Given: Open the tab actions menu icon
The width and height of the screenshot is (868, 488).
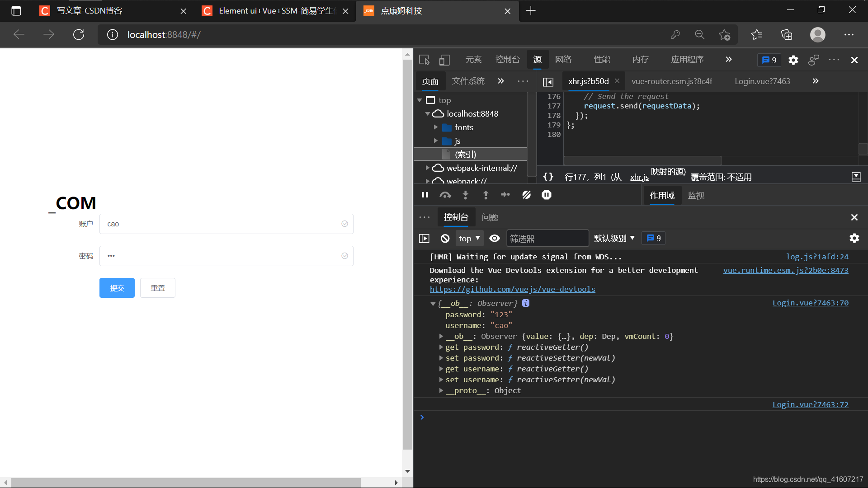Looking at the screenshot, I should coord(16,11).
